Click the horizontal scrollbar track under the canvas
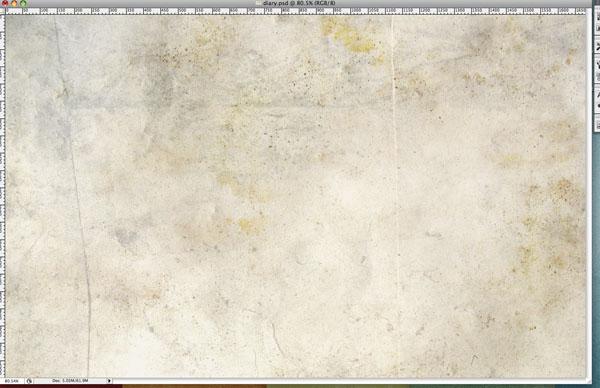The width and height of the screenshot is (600, 388). (348, 381)
